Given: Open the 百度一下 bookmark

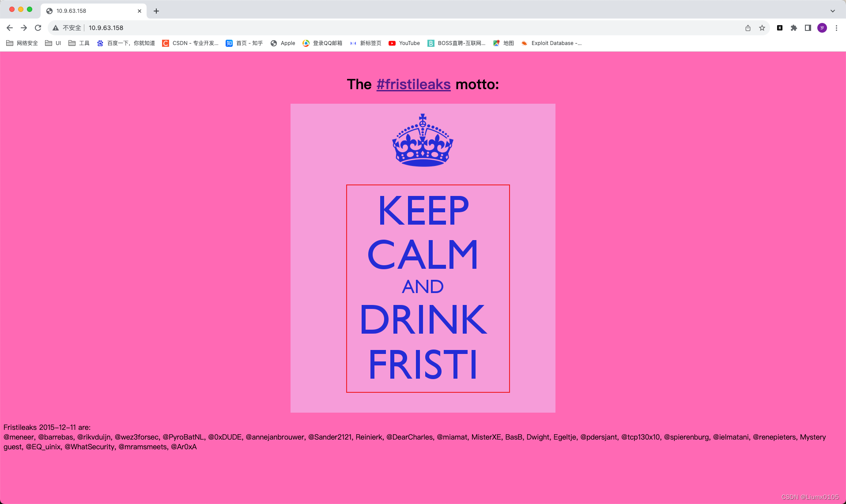Looking at the screenshot, I should [126, 43].
